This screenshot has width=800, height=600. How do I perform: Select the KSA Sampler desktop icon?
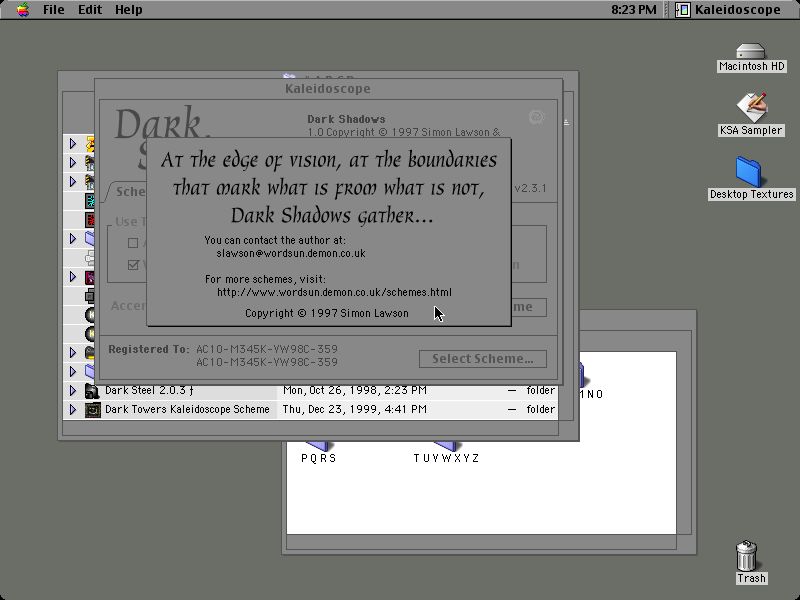[x=752, y=107]
